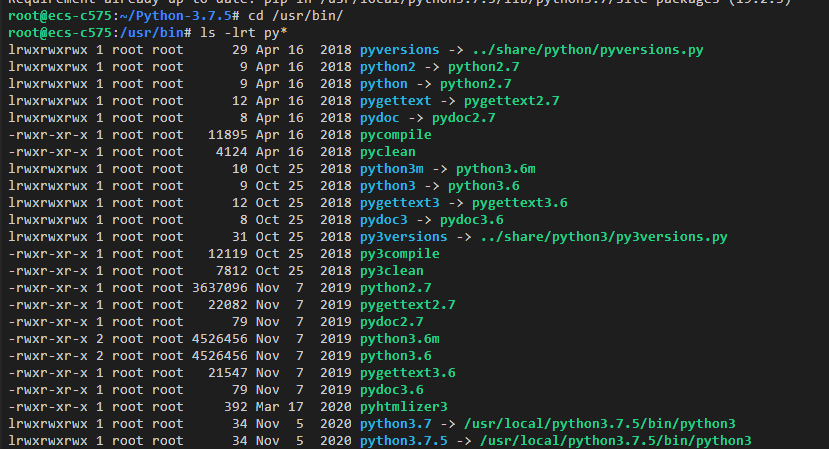Click the typed command ls -lrt py*
The height and width of the screenshot is (449, 829).
[x=243, y=33]
